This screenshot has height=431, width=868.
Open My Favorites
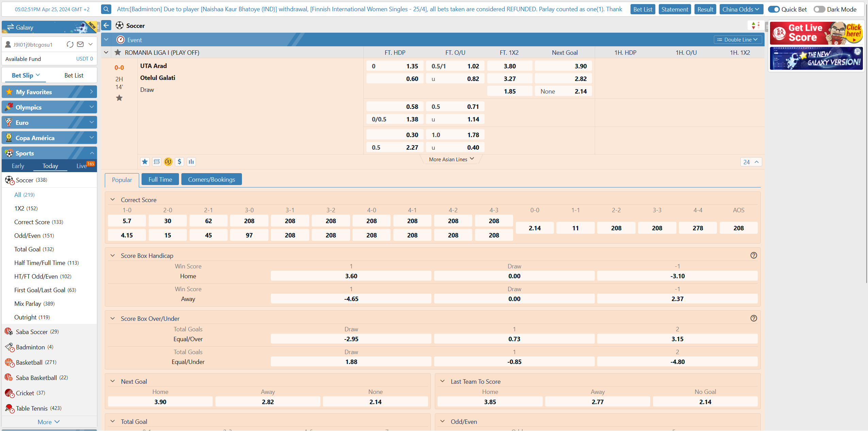[x=49, y=92]
